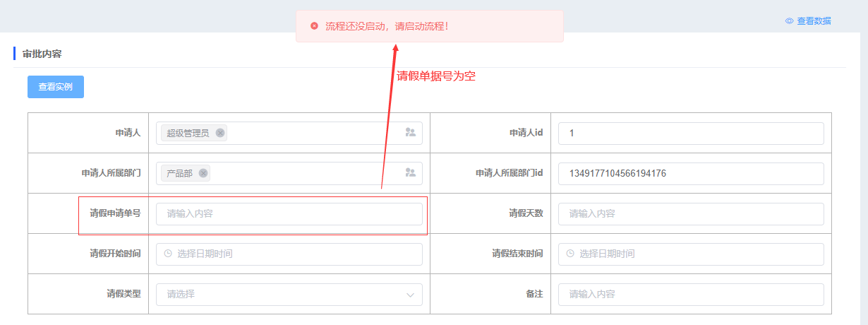Open the 查看数据 link
Image resolution: width=868 pixels, height=325 pixels.
pyautogui.click(x=814, y=21)
